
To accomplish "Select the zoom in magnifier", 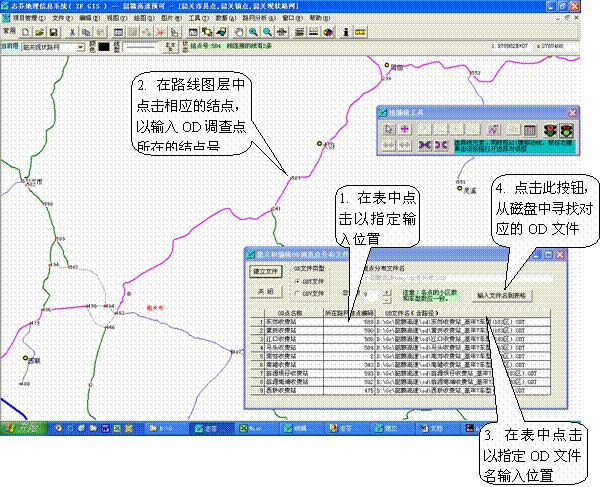I will (x=253, y=33).
